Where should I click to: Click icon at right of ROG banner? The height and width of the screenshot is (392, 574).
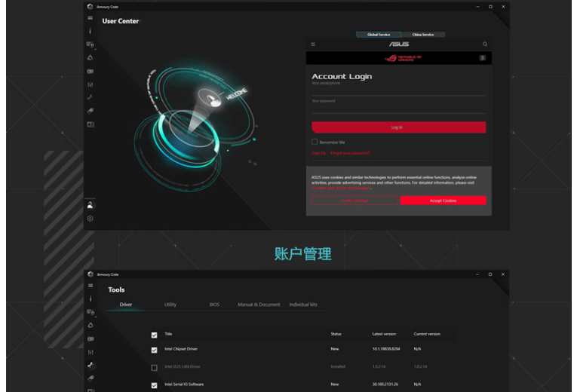(483, 58)
